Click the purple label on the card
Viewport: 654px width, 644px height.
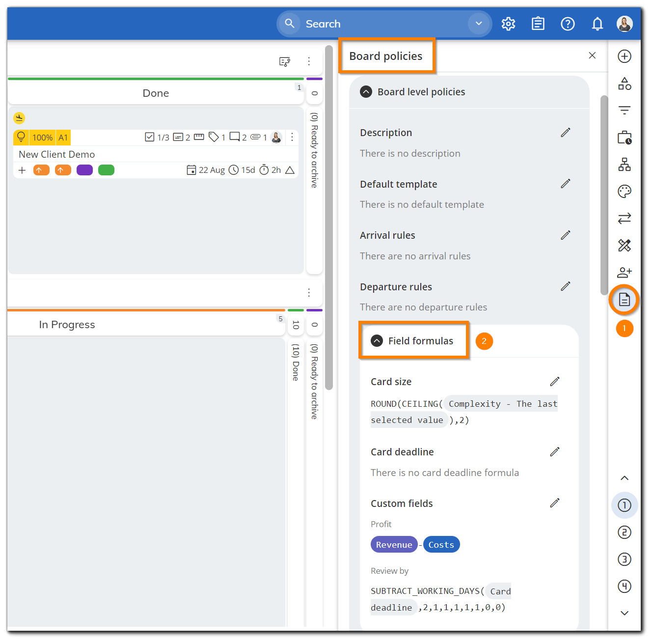click(84, 170)
